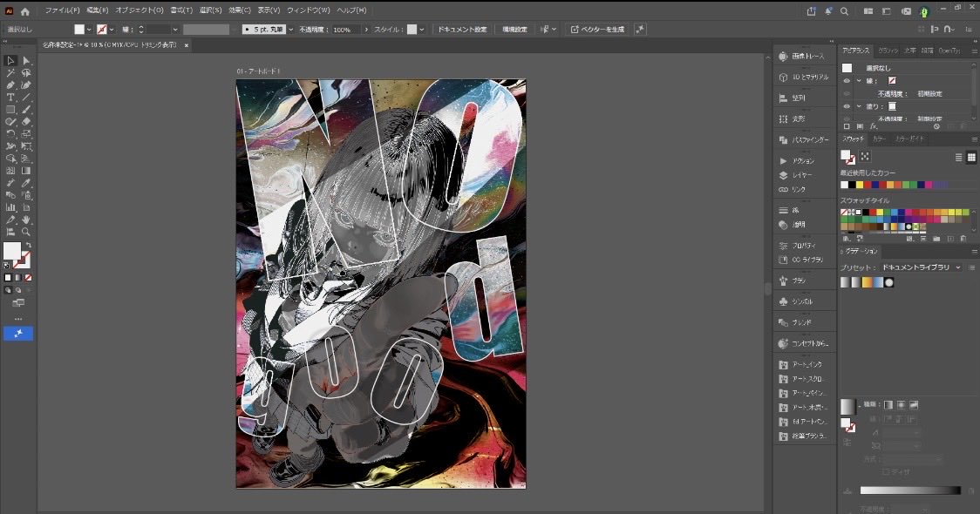Collapse the 塗り row in Appearance panel

[x=859, y=106]
